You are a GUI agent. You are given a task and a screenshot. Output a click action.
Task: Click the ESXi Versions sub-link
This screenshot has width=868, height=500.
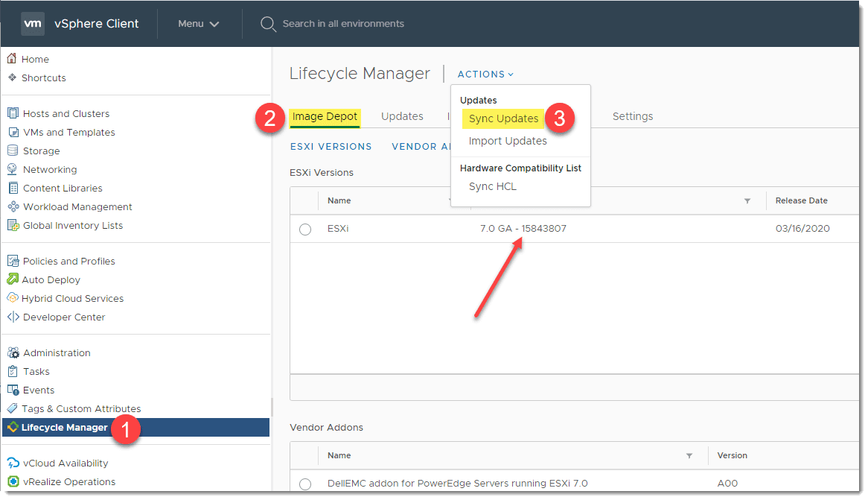point(331,147)
